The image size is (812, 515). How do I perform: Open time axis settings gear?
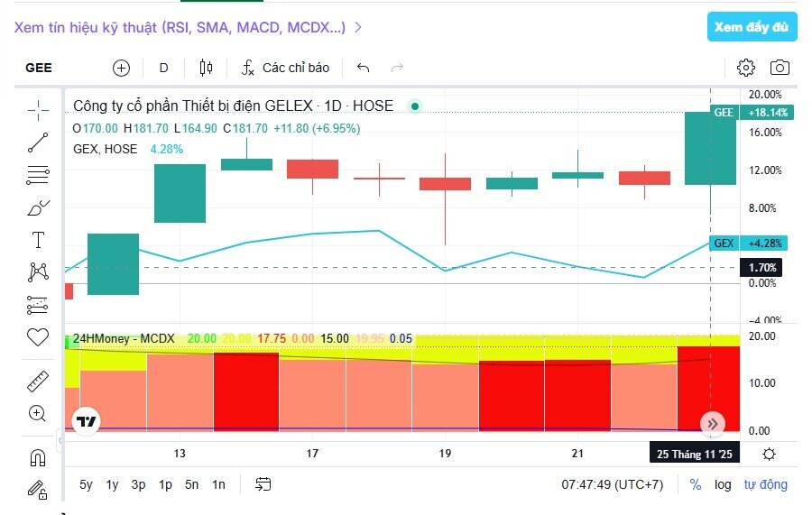tap(769, 455)
